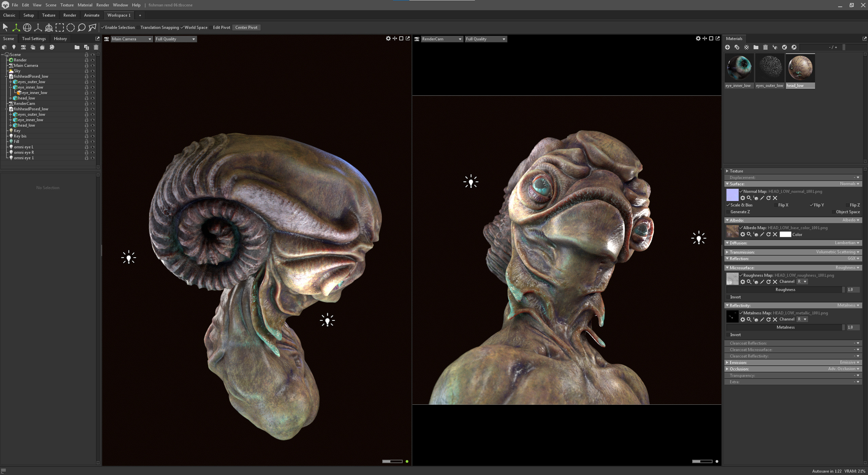868x475 pixels.
Task: Choose the rectangular marquee selection tool
Action: pos(60,28)
